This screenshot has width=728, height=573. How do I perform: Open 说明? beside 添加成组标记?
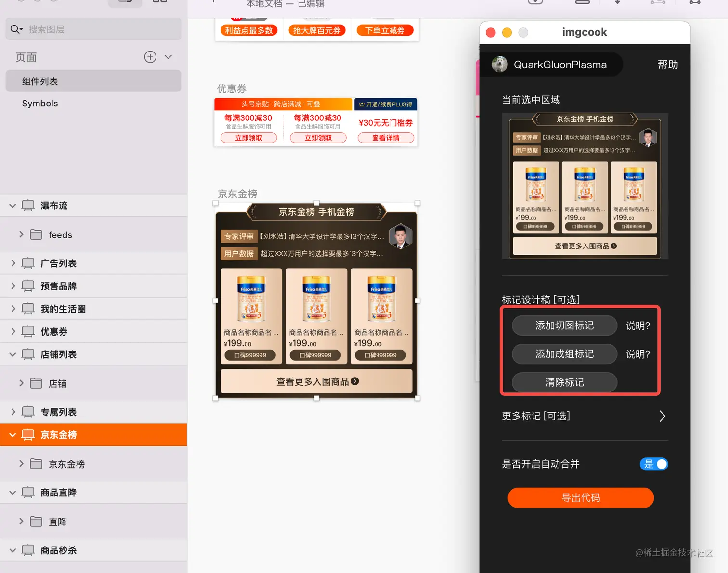tap(637, 354)
